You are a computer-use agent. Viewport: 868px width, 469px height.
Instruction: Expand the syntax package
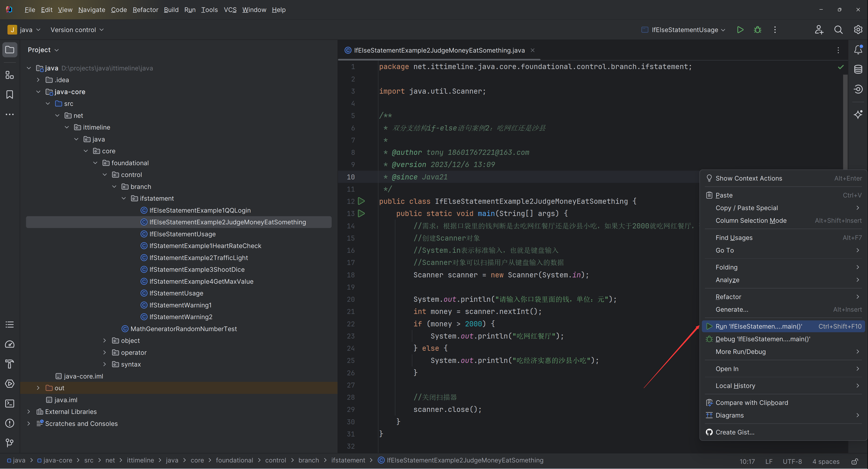click(x=104, y=364)
